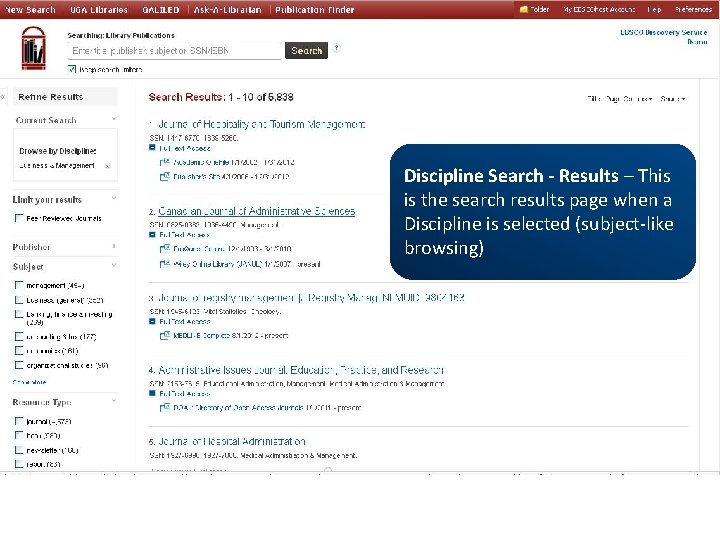Screen dimensions: 720x540
Task: Click the DOAJ Directory full text icon
Action: tap(164, 407)
